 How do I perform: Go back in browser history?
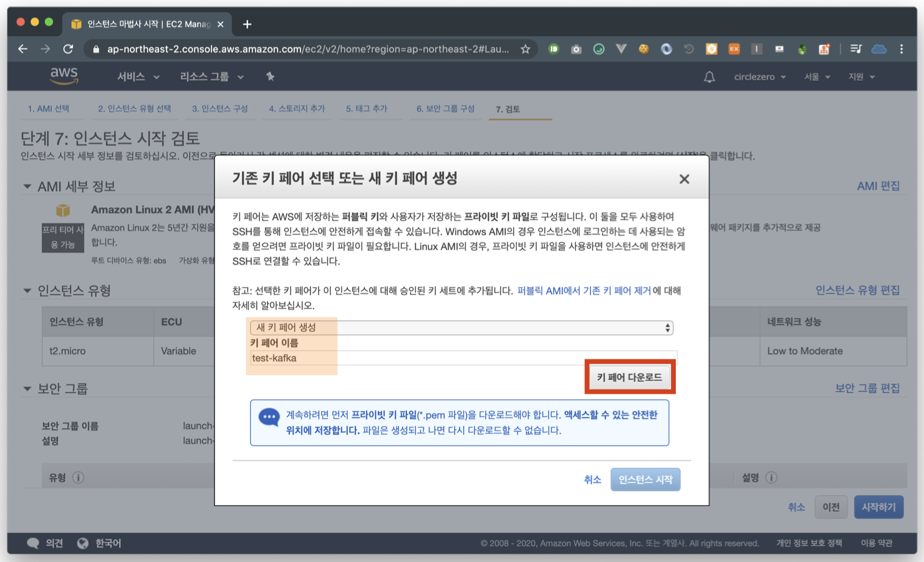pyautogui.click(x=23, y=49)
